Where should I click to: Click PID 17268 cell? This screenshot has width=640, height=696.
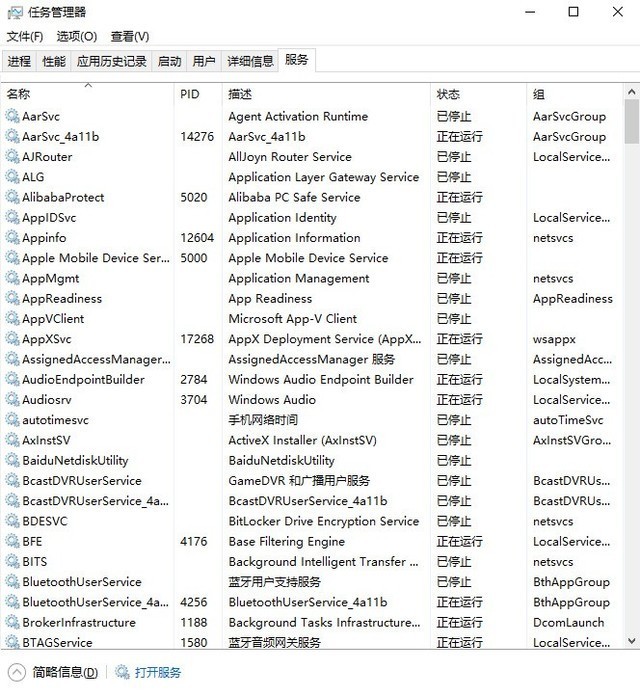coord(197,339)
